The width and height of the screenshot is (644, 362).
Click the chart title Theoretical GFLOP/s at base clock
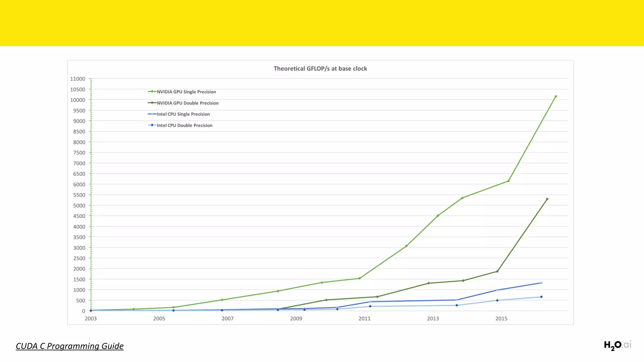tap(320, 69)
